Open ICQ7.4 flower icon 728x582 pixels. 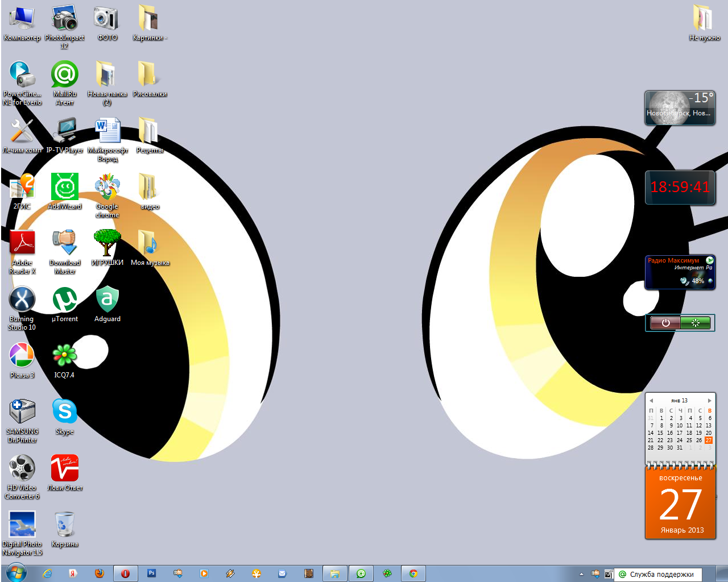pyautogui.click(x=64, y=360)
